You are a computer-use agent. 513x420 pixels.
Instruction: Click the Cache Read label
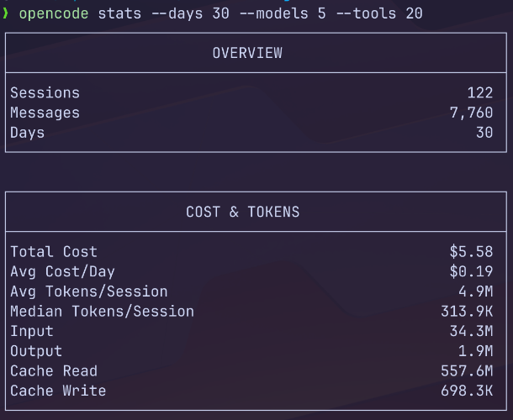pyautogui.click(x=54, y=371)
